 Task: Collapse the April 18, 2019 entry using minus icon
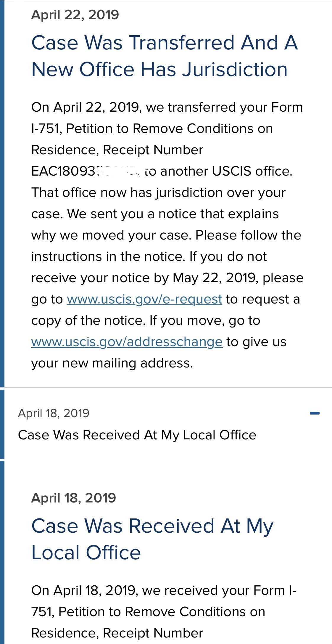(x=315, y=413)
